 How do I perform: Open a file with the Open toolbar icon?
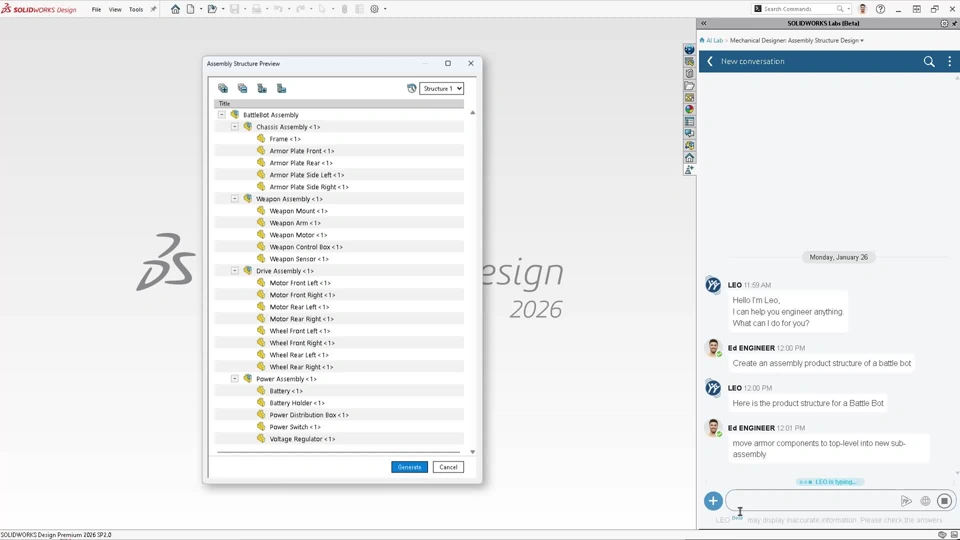212,9
